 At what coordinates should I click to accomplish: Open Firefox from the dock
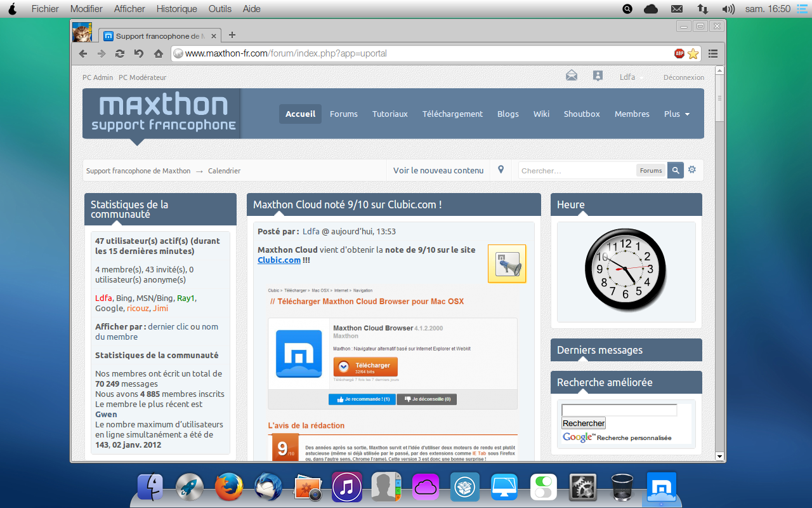[x=229, y=488]
